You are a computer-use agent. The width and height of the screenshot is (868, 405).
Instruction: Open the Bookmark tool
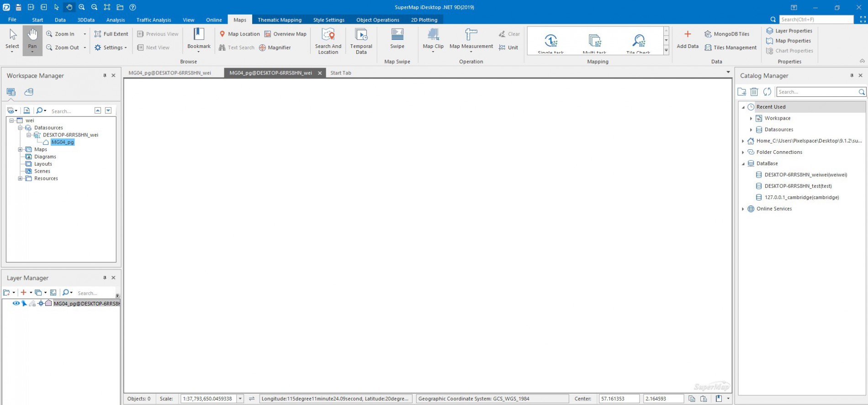point(199,39)
